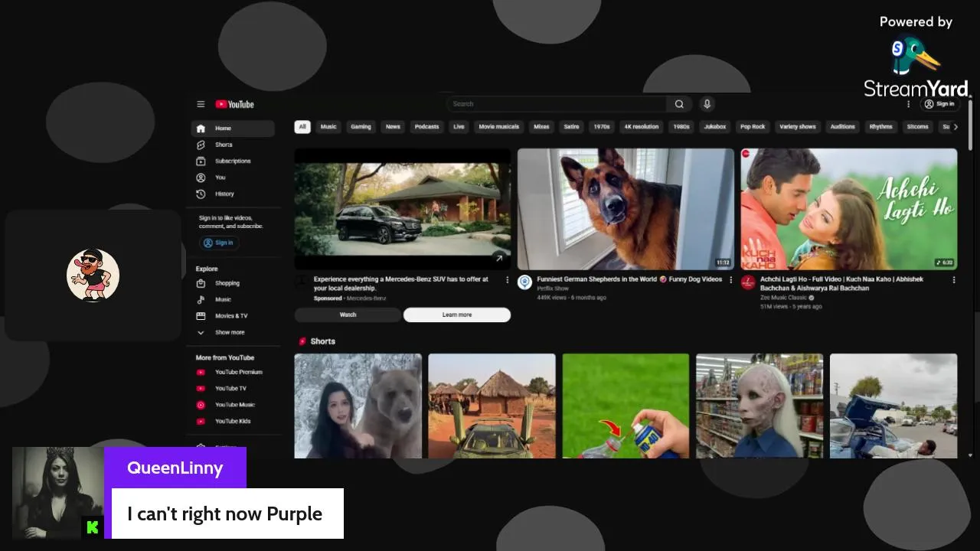Image resolution: width=980 pixels, height=551 pixels.
Task: Open YouTube Kids link
Action: point(233,422)
